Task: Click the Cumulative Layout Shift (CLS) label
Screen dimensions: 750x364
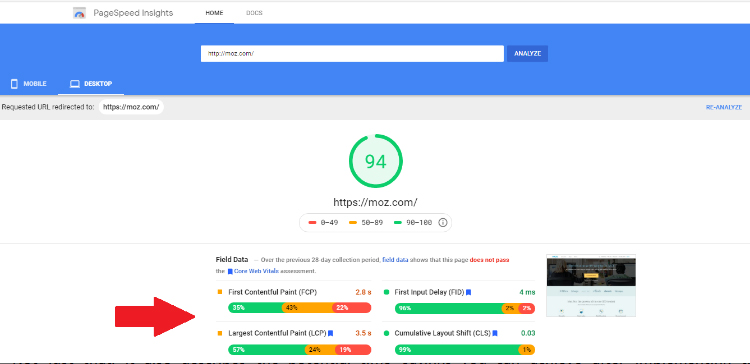Action: coord(443,333)
